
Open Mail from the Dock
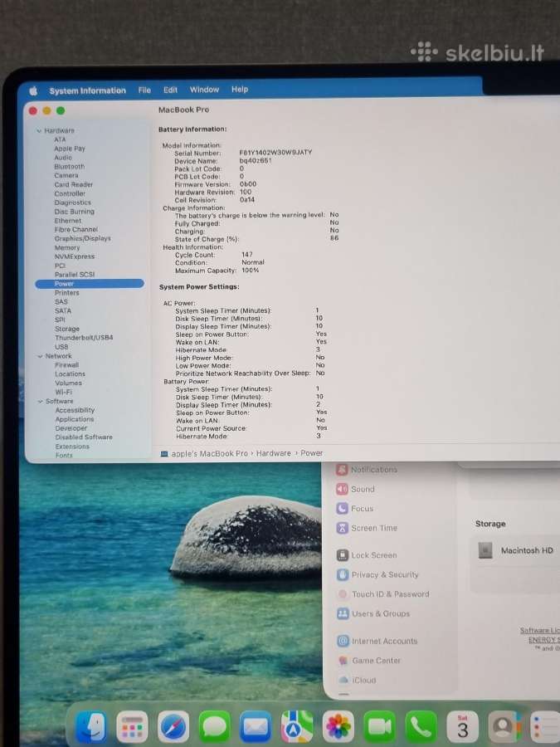tap(256, 727)
